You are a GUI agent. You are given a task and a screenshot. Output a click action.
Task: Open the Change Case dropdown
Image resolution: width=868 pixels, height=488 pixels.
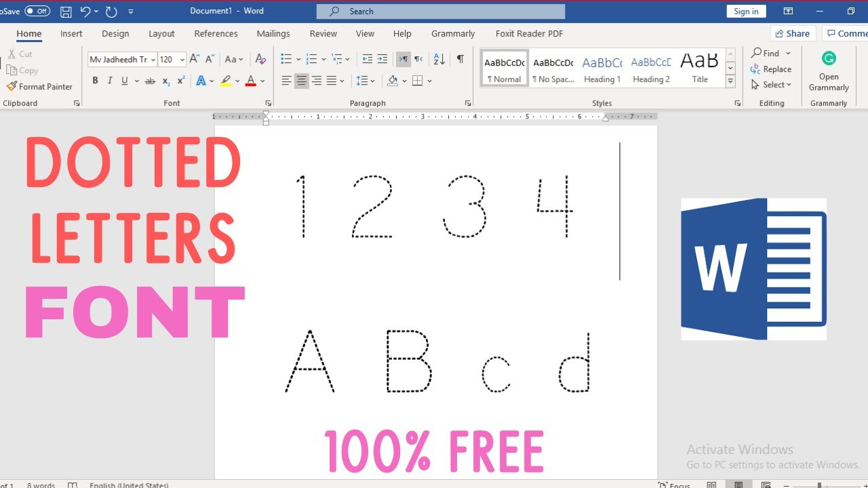(234, 59)
